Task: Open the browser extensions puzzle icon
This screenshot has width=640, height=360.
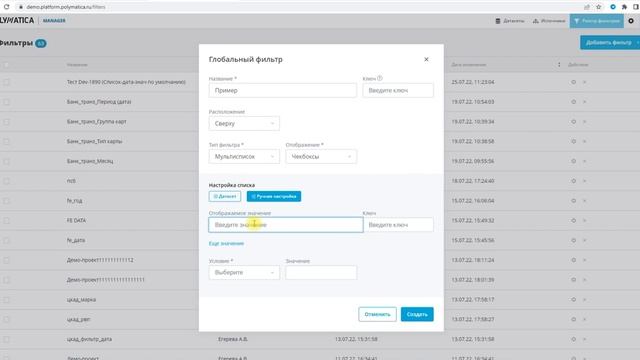Action: (x=624, y=7)
